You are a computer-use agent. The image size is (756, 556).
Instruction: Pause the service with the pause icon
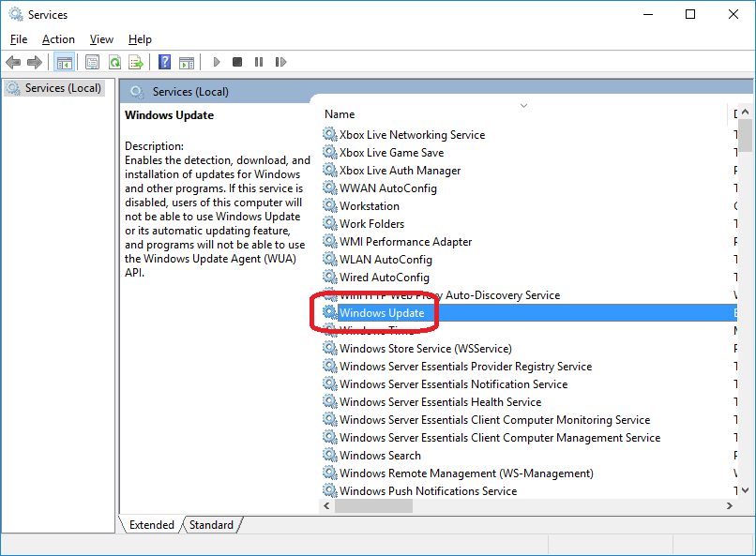tap(259, 62)
